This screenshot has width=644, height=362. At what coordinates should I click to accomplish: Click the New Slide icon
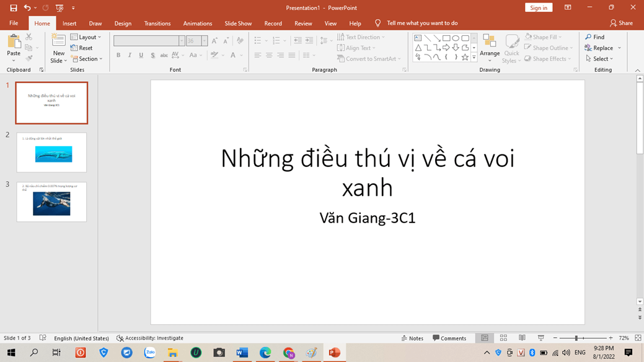pyautogui.click(x=58, y=42)
